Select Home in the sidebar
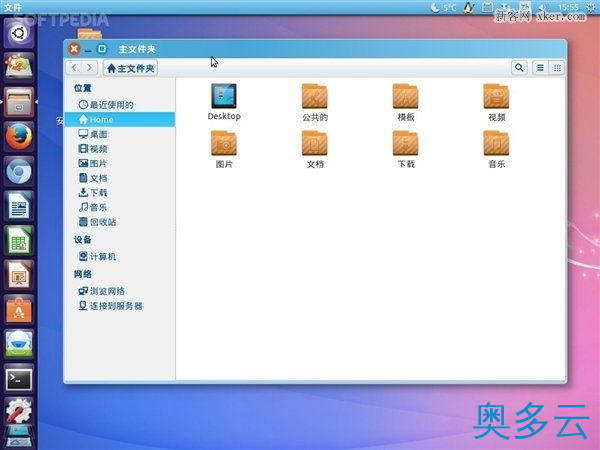Image resolution: width=600 pixels, height=450 pixels. coord(120,119)
